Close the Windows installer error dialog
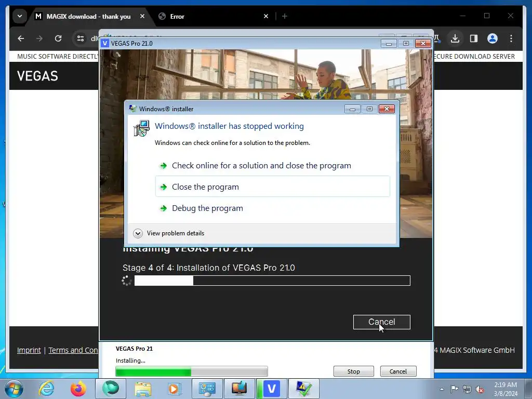The image size is (532, 399). pyautogui.click(x=387, y=109)
